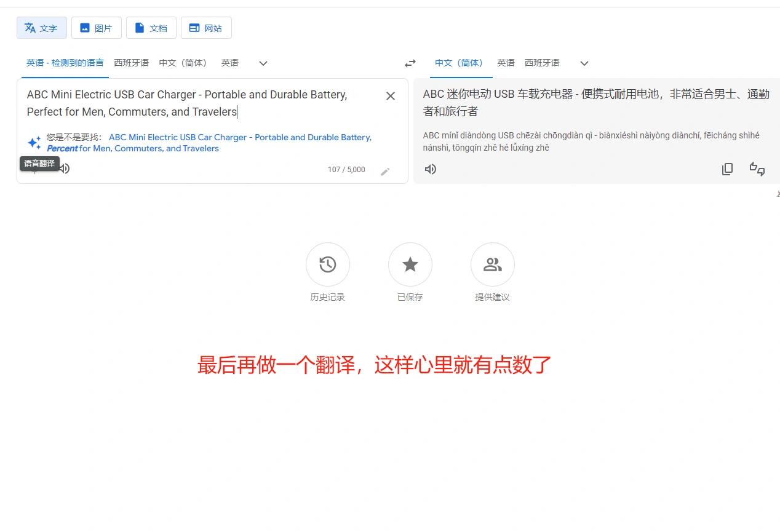Swap source and target languages
780x532 pixels.
[x=410, y=63]
